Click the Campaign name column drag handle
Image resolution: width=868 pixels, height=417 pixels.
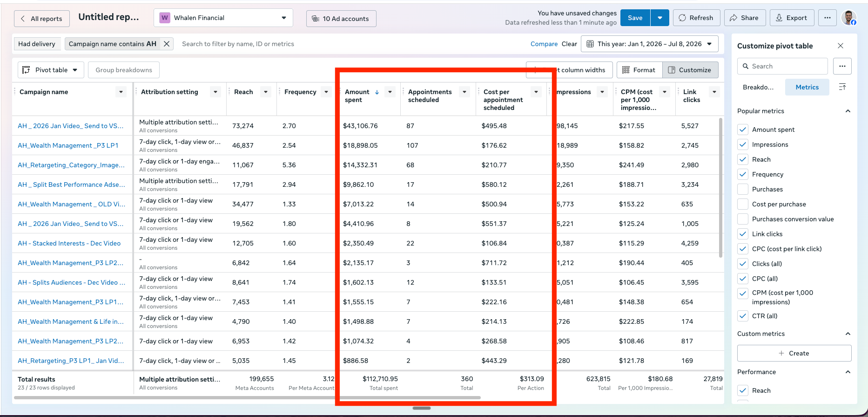(x=14, y=92)
